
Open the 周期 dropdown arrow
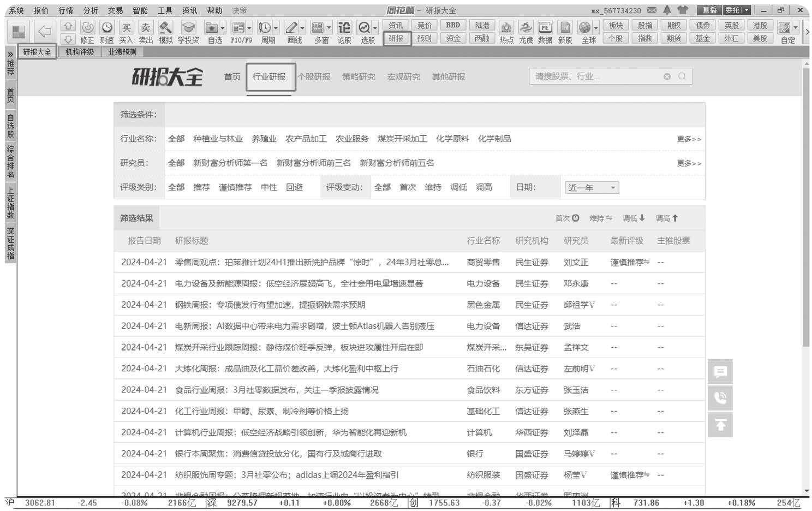coord(276,28)
